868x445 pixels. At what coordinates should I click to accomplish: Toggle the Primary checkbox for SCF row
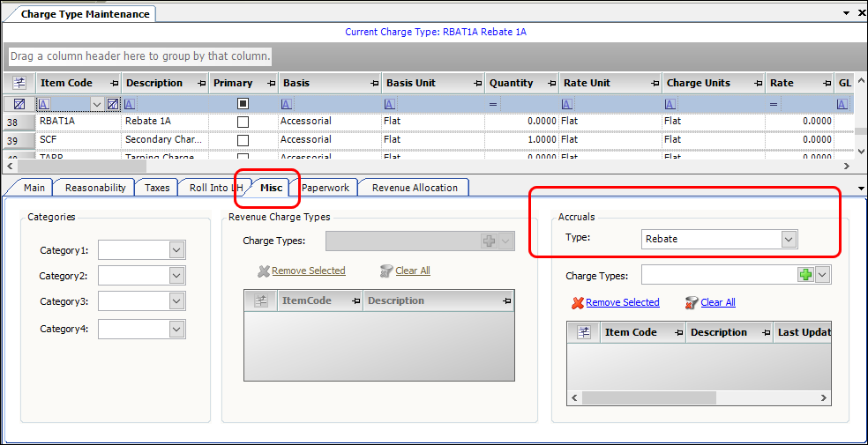[x=243, y=140]
